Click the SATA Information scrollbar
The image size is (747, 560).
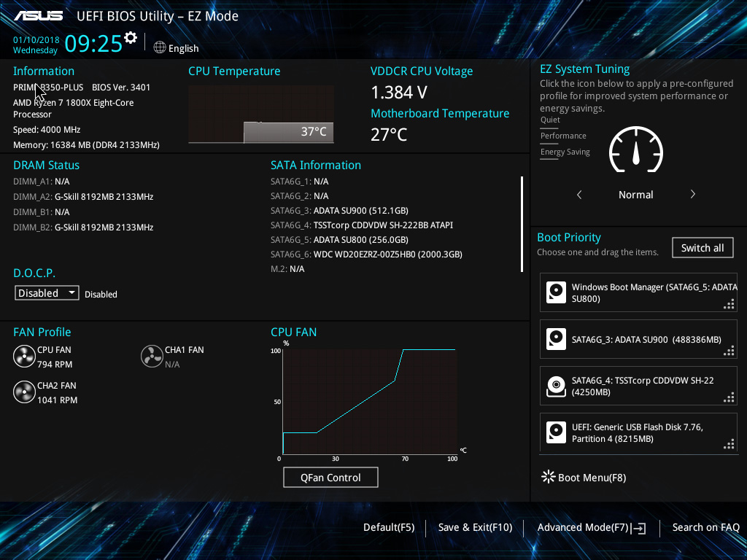click(522, 225)
